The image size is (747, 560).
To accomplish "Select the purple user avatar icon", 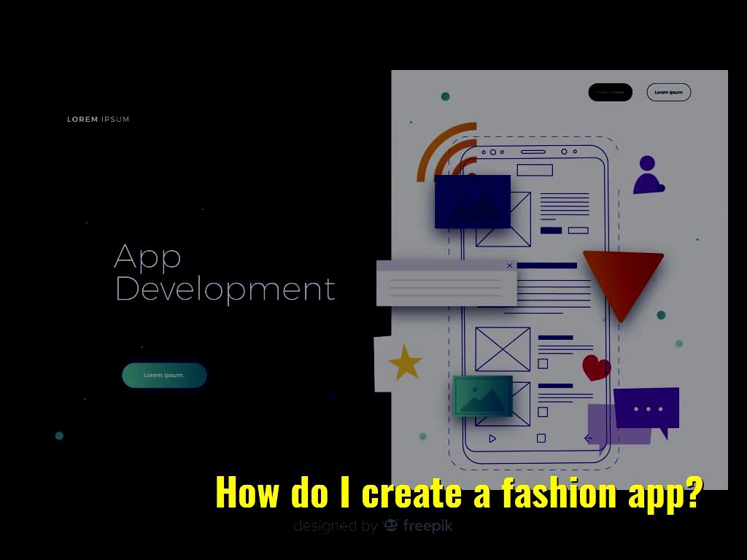I will [648, 175].
